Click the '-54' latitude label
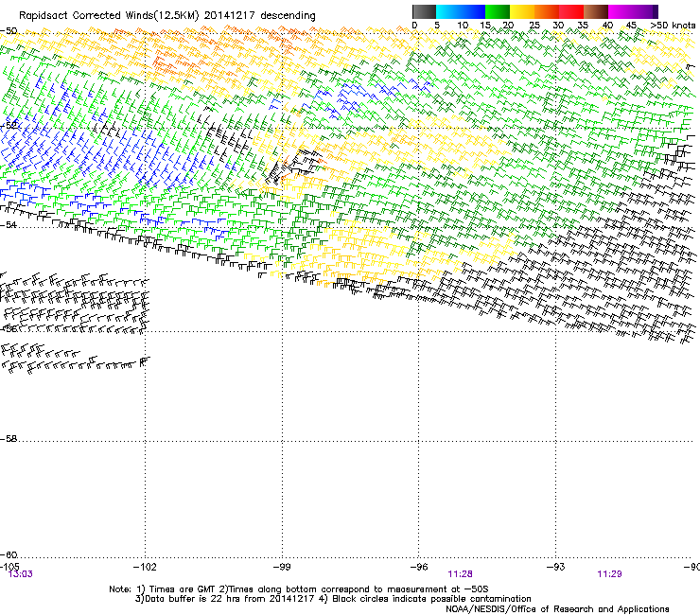Image resolution: width=700 pixels, height=615 pixels. pyautogui.click(x=9, y=225)
